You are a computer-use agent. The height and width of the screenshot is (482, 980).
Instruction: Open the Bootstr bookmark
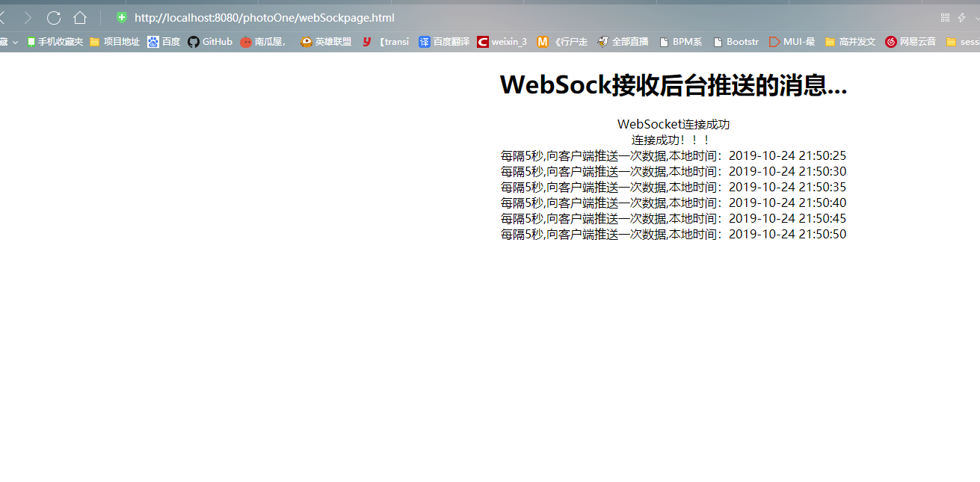736,42
